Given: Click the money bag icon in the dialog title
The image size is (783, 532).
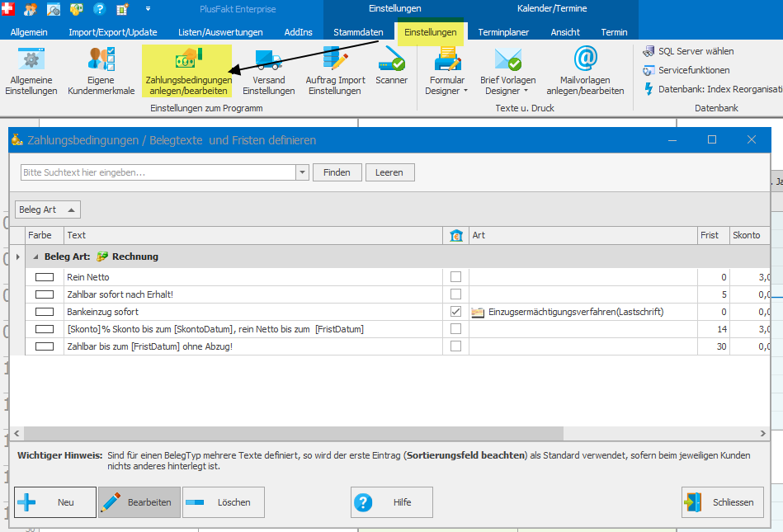Looking at the screenshot, I should pos(17,139).
